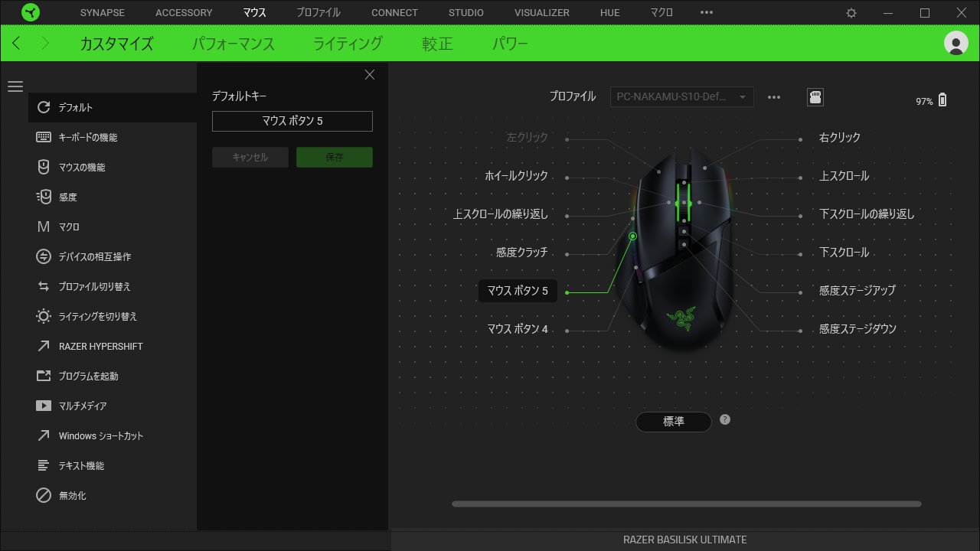Viewport: 980px width, 551px height.
Task: Go forward with the right arrow
Action: point(45,43)
